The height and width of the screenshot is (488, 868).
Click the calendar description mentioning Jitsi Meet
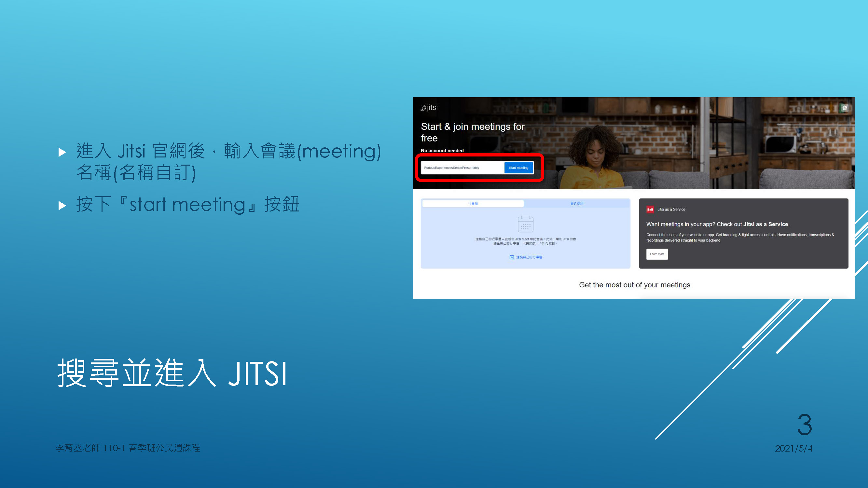(525, 241)
